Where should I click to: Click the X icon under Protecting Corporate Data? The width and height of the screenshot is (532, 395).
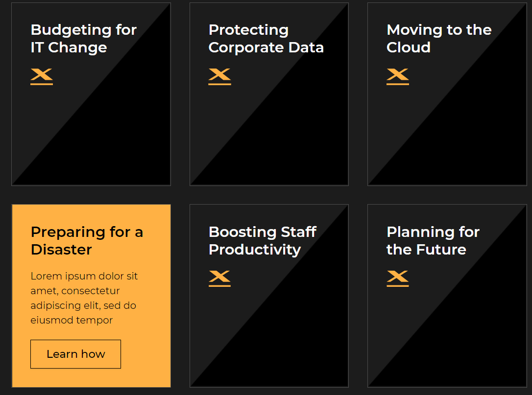219,76
